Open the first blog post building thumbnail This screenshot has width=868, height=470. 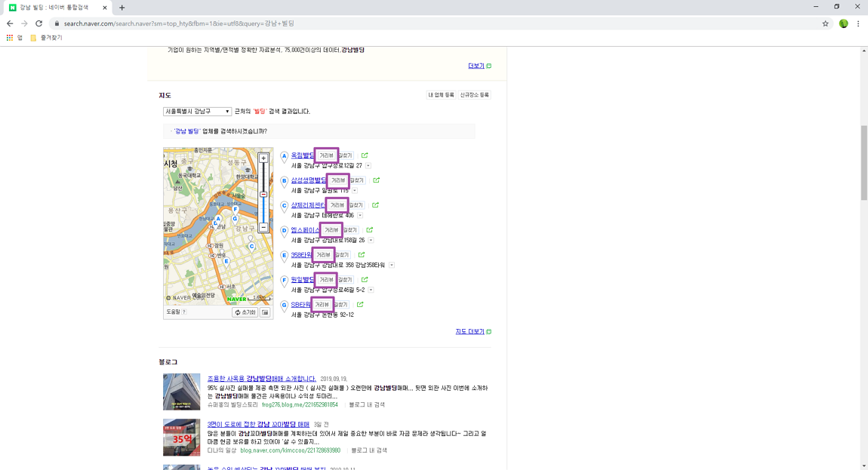tap(182, 392)
